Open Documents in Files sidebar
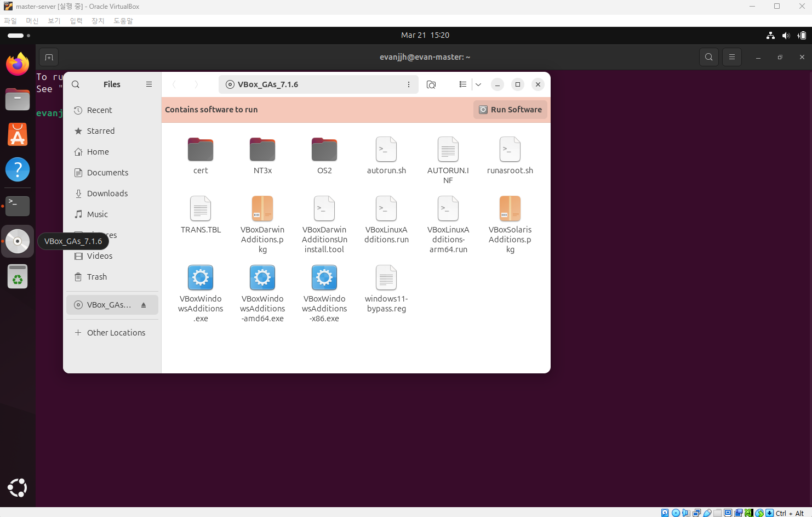The image size is (812, 517). [112, 173]
